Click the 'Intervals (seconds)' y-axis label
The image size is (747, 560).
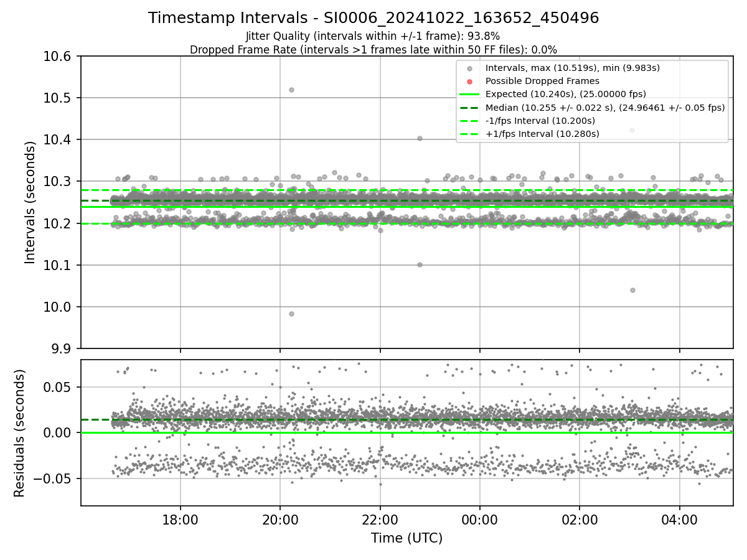31,202
